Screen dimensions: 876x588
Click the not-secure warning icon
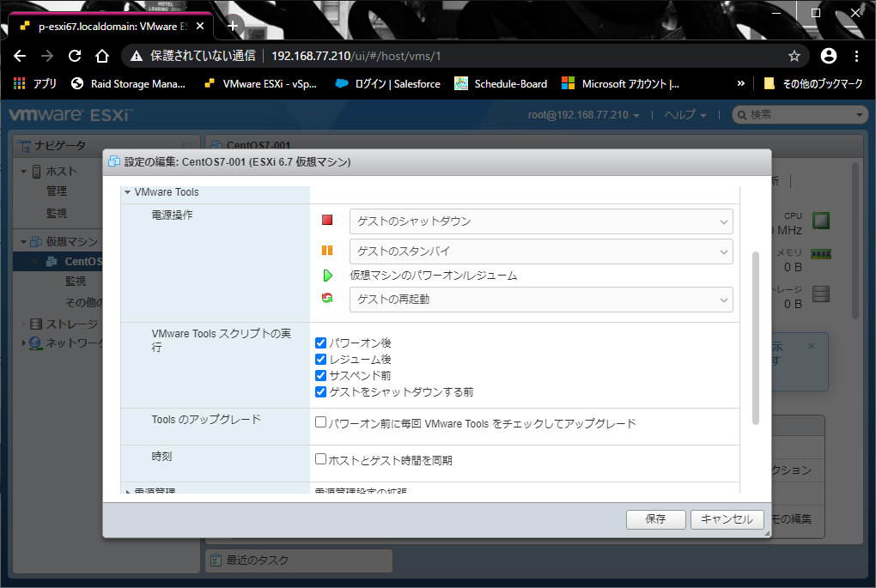click(137, 56)
